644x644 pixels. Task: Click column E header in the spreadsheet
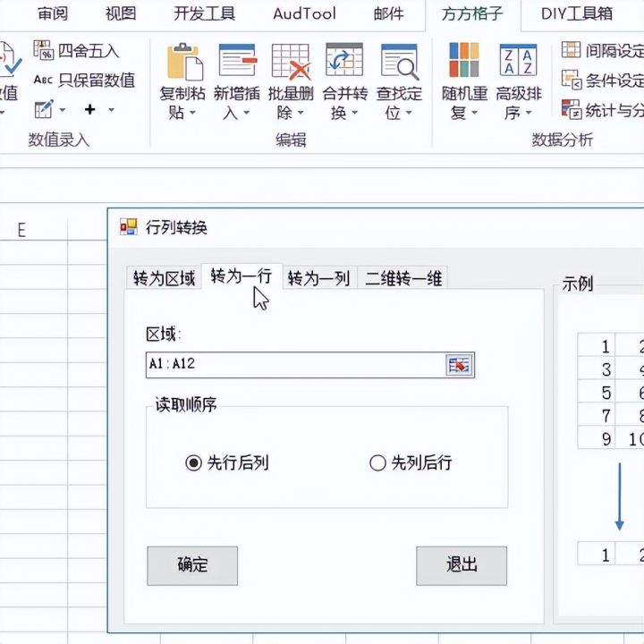[x=21, y=230]
